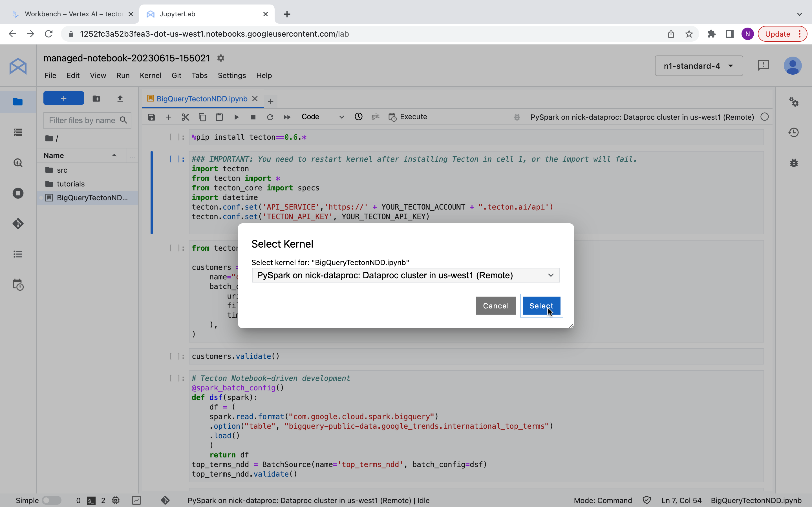This screenshot has height=507, width=812.
Task: Click the table of contents icon in sidebar
Action: [17, 254]
